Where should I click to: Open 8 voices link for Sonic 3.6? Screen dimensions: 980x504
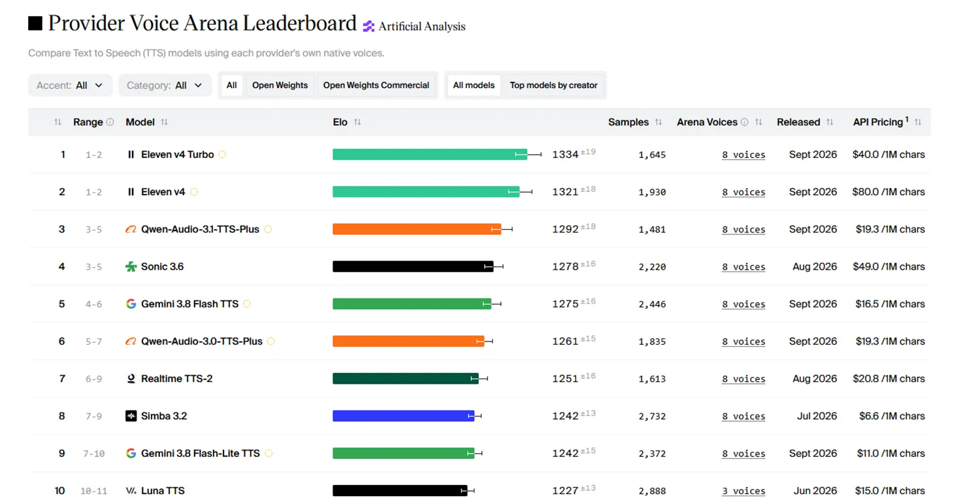pos(743,267)
